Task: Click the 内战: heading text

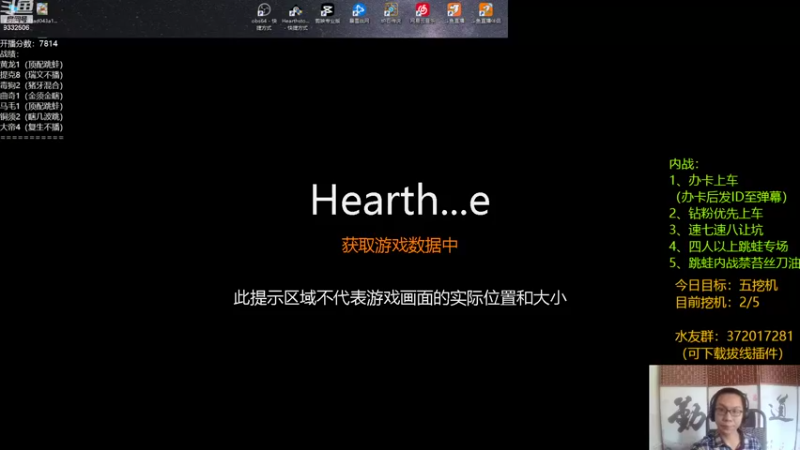Action: (x=684, y=164)
